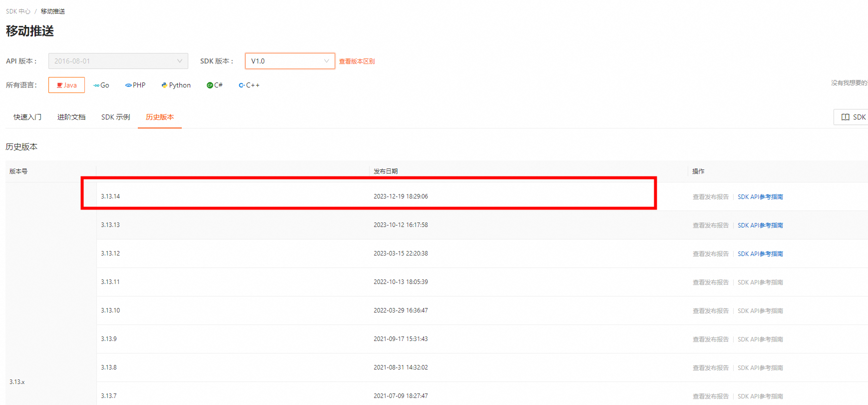Open SDK API参考指南 for version 3.13.11
The width and height of the screenshot is (868, 405).
[x=760, y=282]
